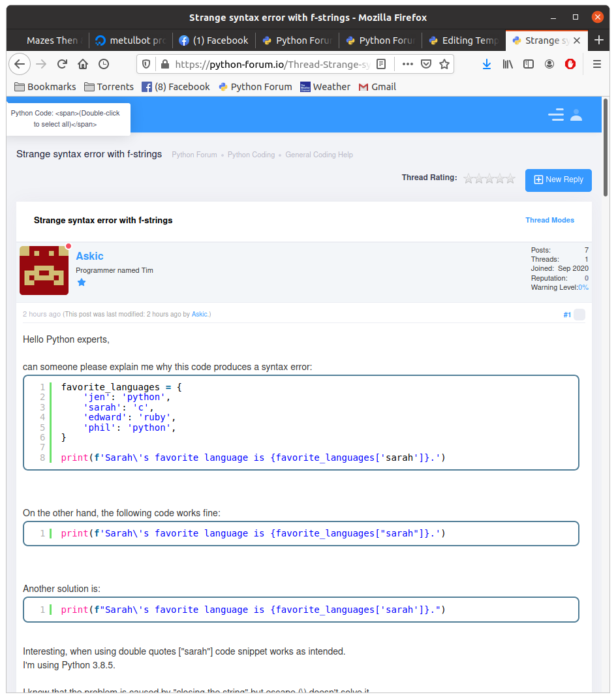
Task: Expand the Thread Modes dropdown
Action: [549, 220]
